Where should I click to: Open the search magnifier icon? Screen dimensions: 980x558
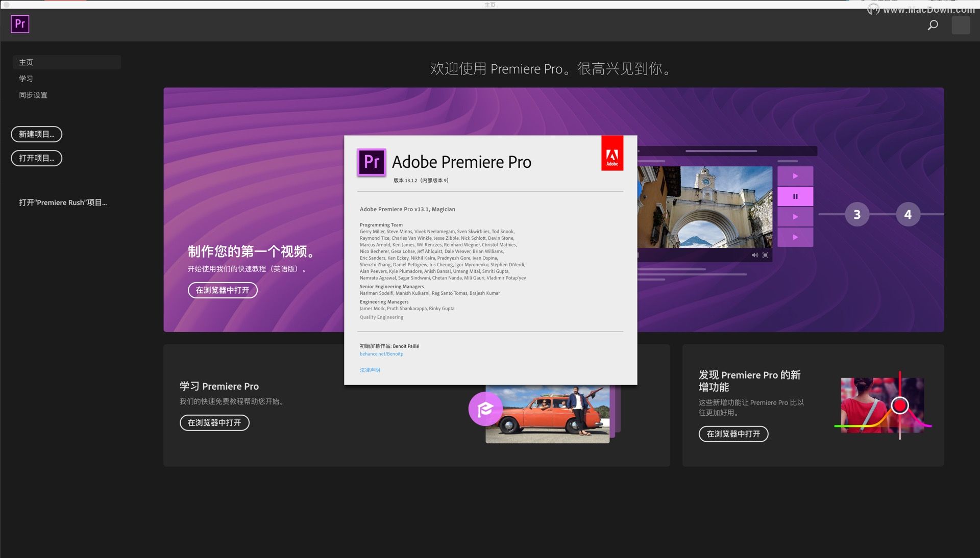pos(933,25)
